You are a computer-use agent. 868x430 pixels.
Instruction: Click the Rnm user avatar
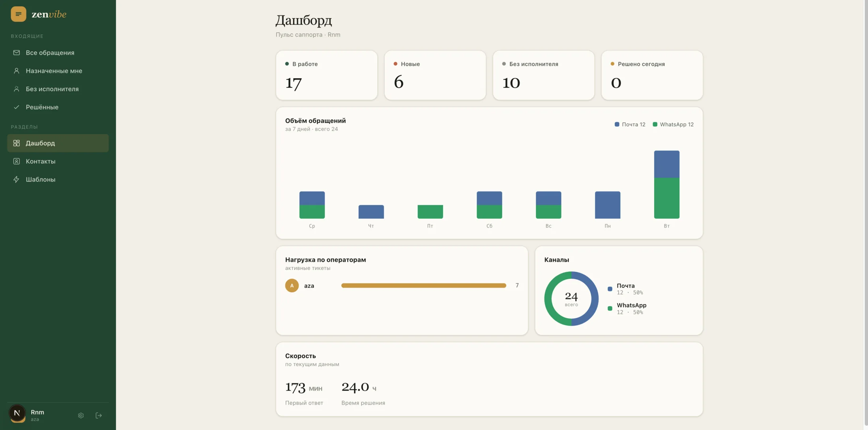(17, 413)
